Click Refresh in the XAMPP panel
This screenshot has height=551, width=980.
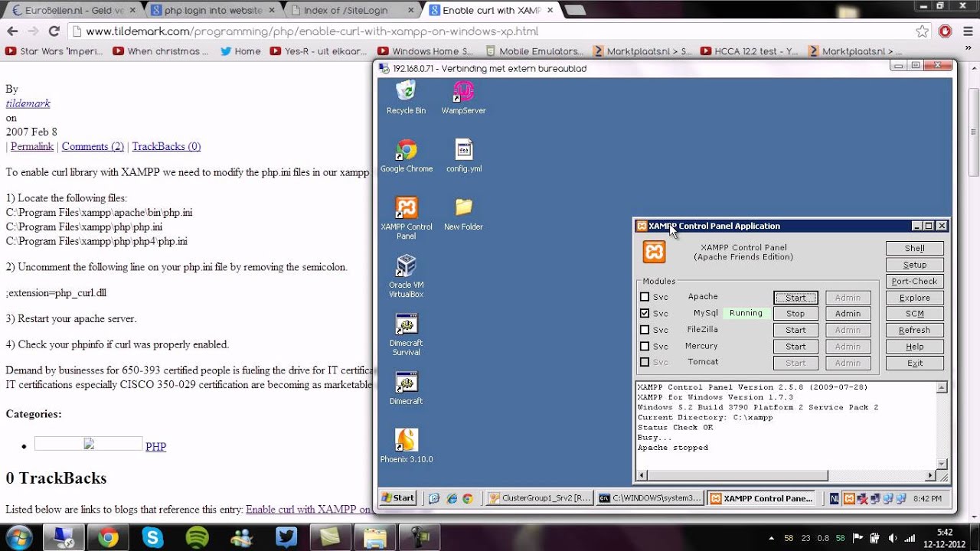914,331
